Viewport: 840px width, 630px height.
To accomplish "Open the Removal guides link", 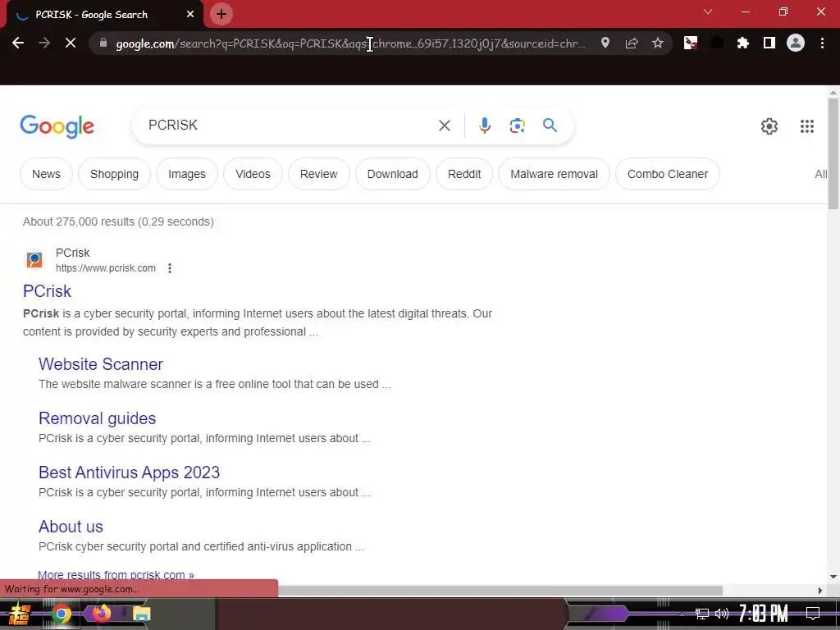I will click(97, 418).
